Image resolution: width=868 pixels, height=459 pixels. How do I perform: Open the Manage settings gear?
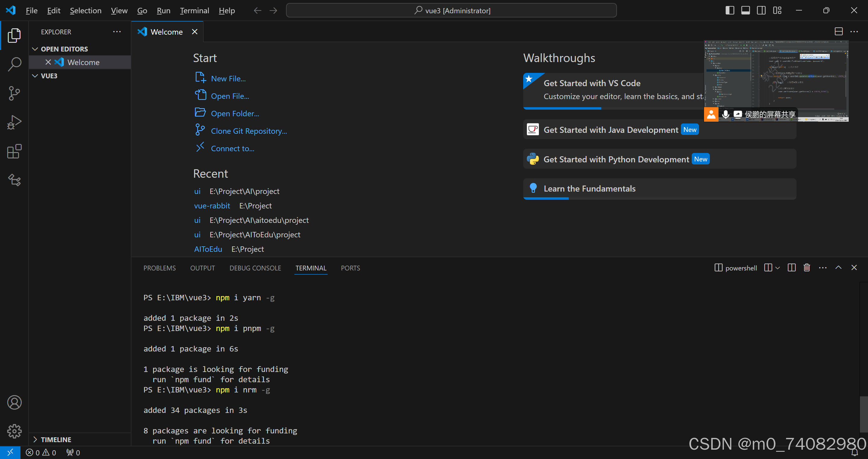coord(14,431)
